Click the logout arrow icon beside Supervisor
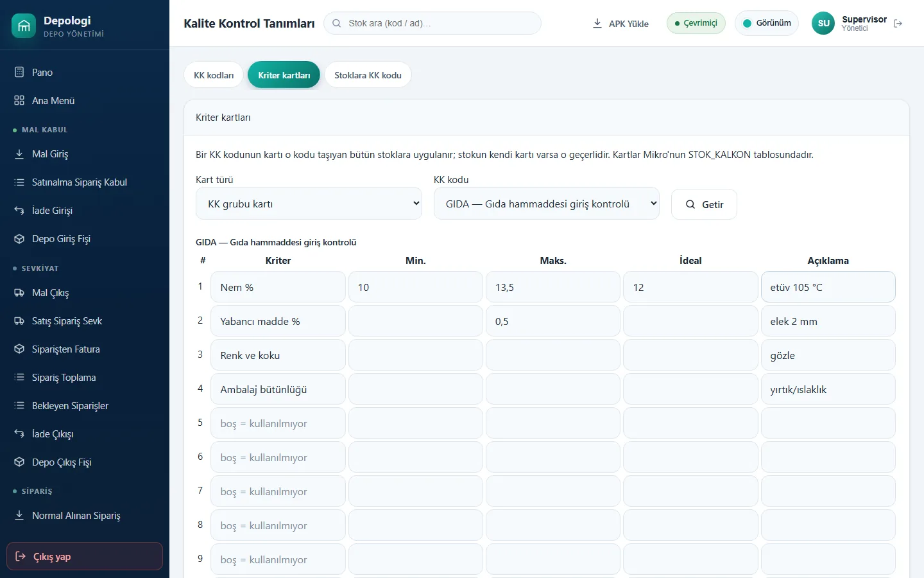Image resolution: width=924 pixels, height=578 pixels. (x=898, y=24)
